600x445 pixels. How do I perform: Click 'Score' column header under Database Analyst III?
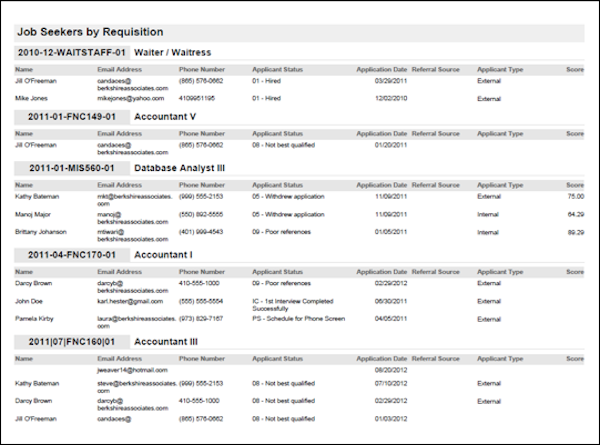pos(575,185)
